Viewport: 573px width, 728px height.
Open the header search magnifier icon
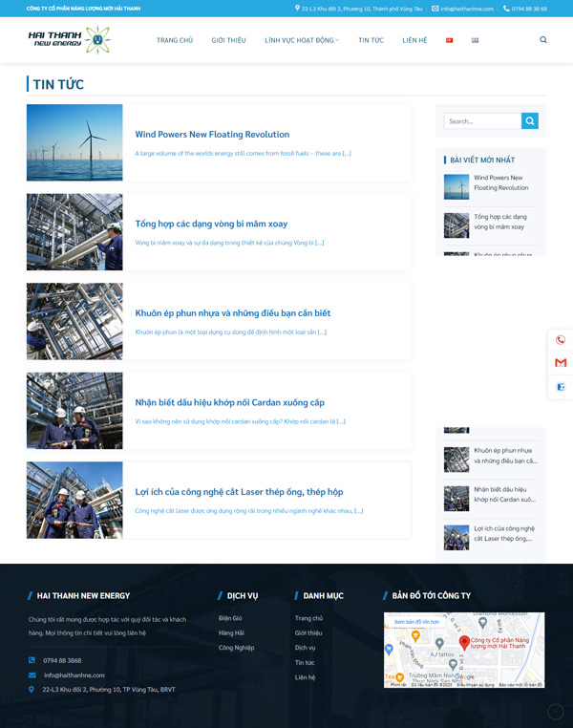point(543,40)
